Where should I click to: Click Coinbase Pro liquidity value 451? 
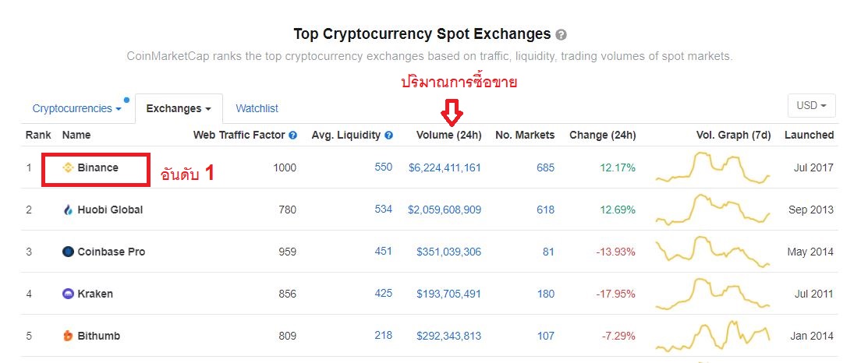pos(384,252)
